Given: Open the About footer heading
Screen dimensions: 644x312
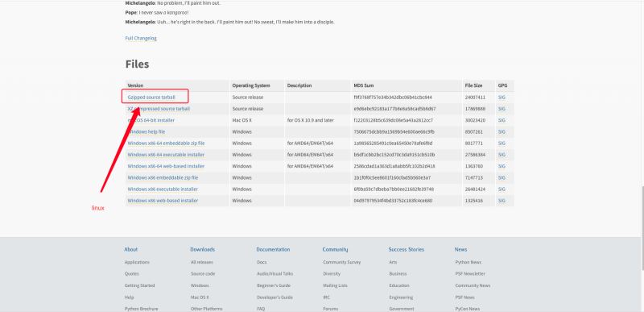Looking at the screenshot, I should [x=131, y=249].
